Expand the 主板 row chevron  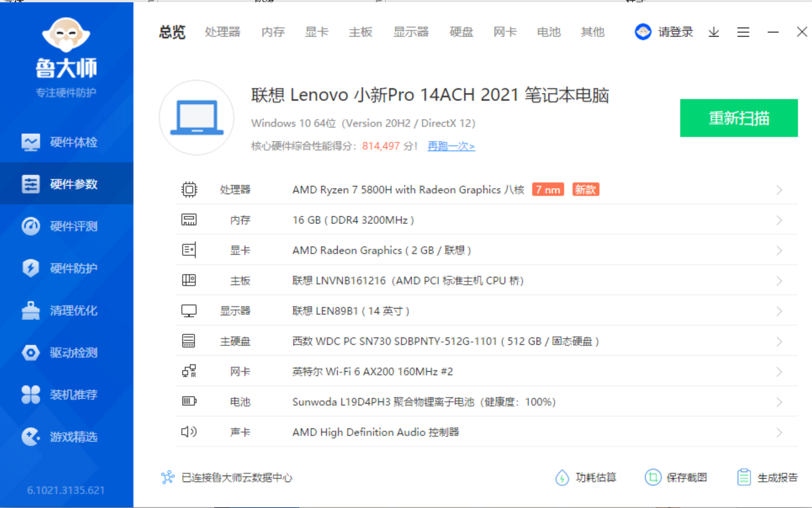(x=779, y=281)
